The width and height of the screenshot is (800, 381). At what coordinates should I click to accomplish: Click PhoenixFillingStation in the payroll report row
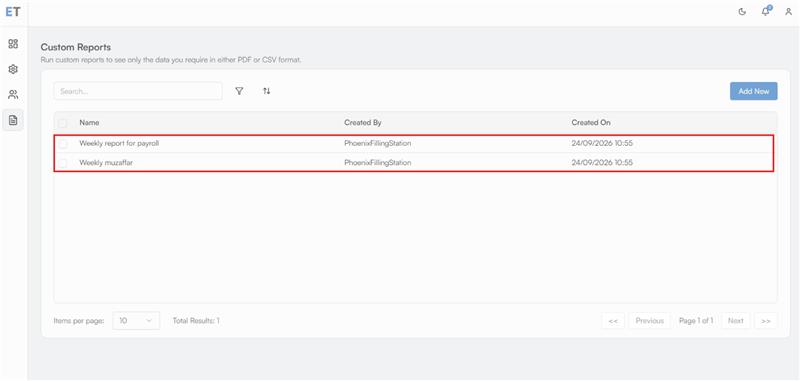378,144
